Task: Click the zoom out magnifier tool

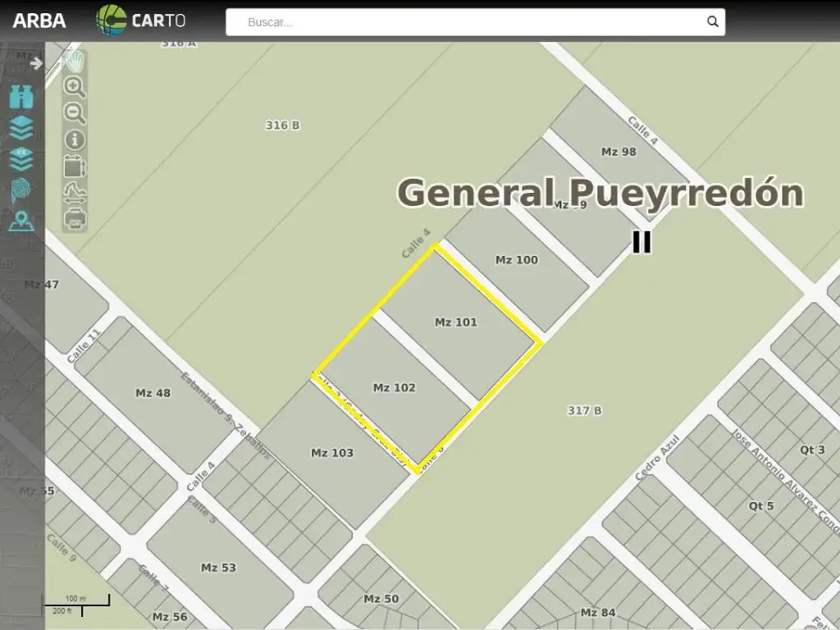Action: coord(75,113)
